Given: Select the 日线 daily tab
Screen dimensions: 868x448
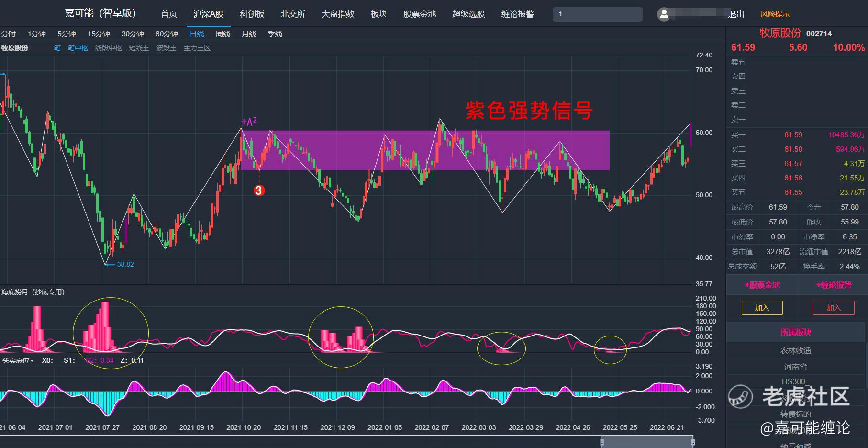Looking at the screenshot, I should click(197, 34).
